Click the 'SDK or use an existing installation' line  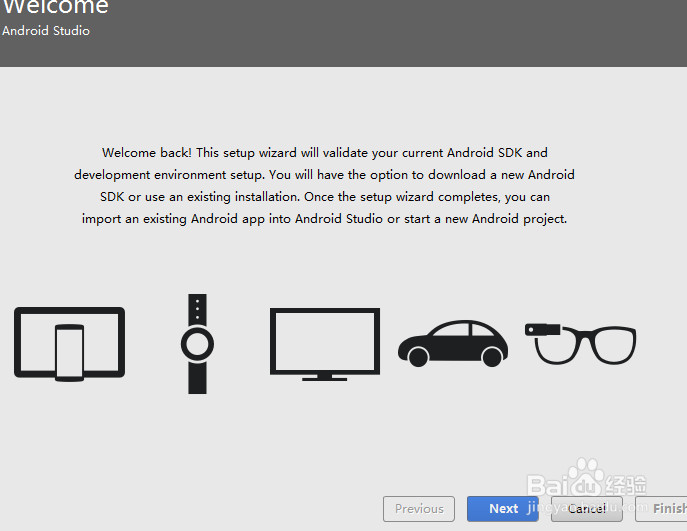pos(325,197)
